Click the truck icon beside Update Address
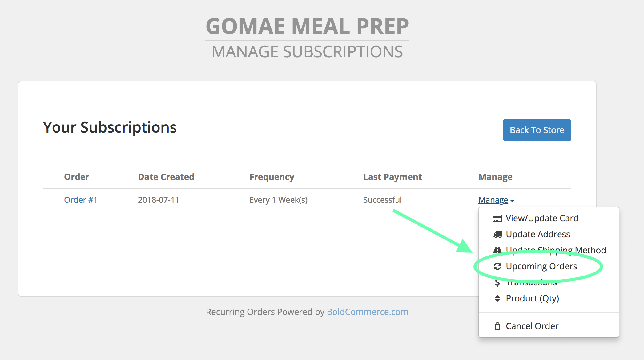The height and width of the screenshot is (360, 644). pos(497,235)
